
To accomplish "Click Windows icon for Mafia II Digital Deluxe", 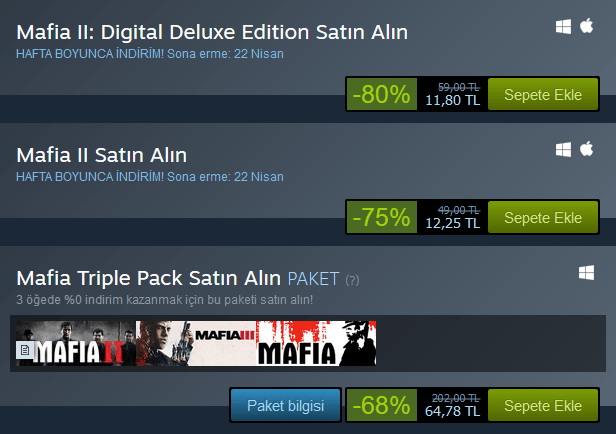I will point(563,27).
